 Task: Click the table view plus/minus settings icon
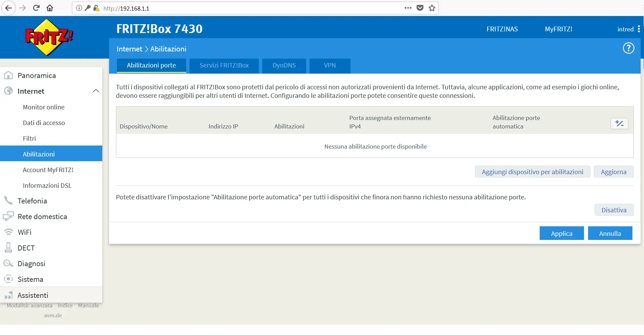(619, 123)
